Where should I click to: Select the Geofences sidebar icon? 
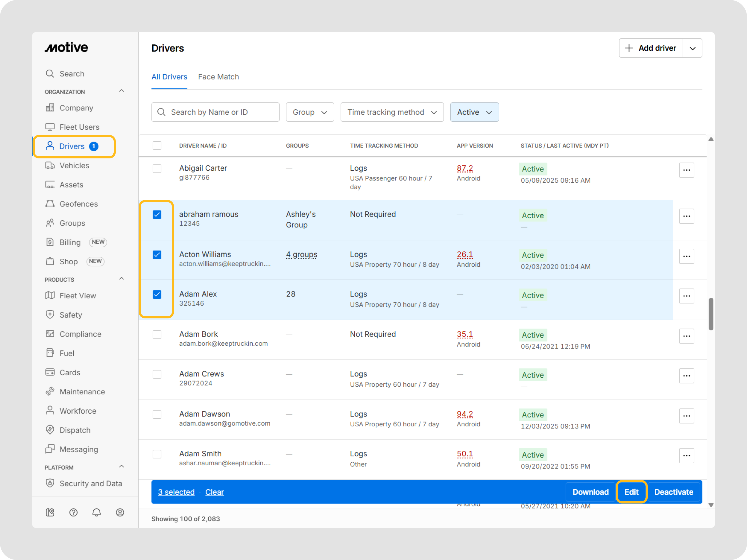50,203
